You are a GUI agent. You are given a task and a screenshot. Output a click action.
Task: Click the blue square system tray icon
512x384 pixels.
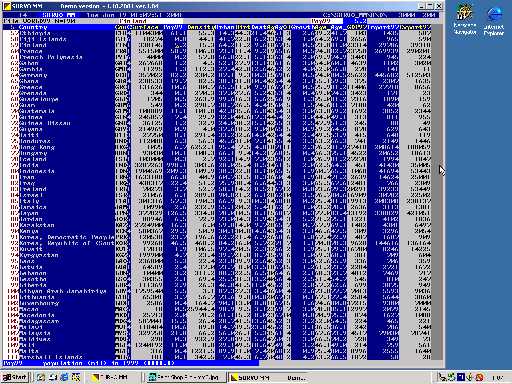[x=461, y=377]
